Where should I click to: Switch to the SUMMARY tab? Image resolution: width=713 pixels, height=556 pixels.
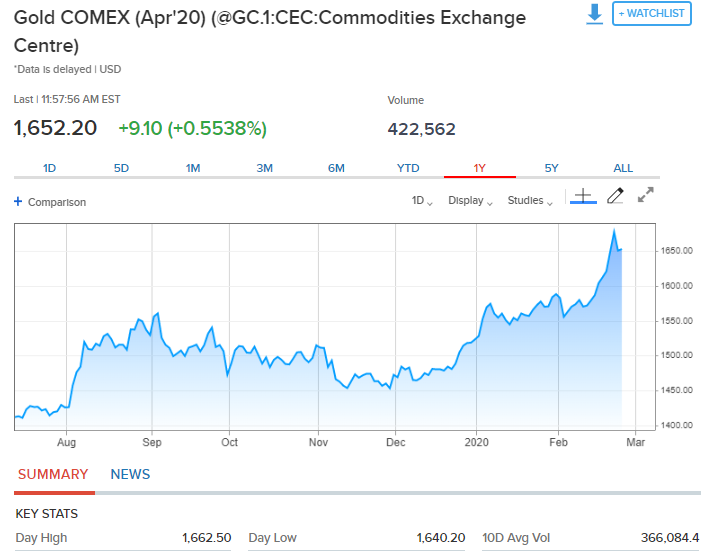(53, 475)
